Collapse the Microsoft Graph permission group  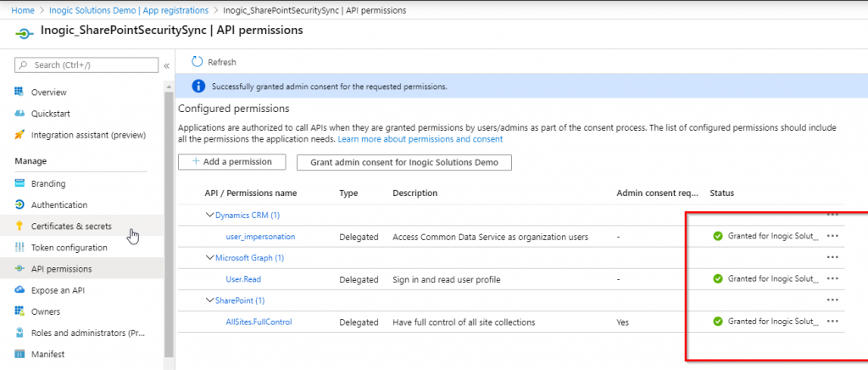(209, 257)
